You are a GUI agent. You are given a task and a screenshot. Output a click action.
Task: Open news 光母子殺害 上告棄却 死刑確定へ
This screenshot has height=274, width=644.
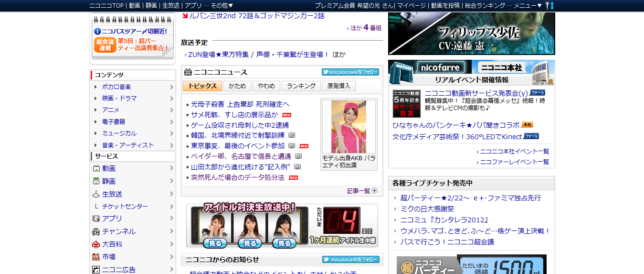[x=240, y=104]
